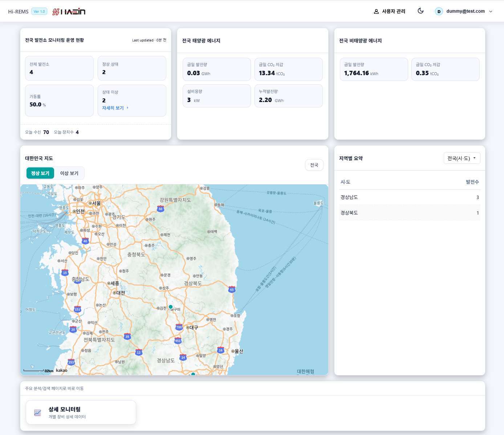Viewport: 504px width, 435px height.
Task: Click the teal plant marker near 구미
Action: [171, 307]
